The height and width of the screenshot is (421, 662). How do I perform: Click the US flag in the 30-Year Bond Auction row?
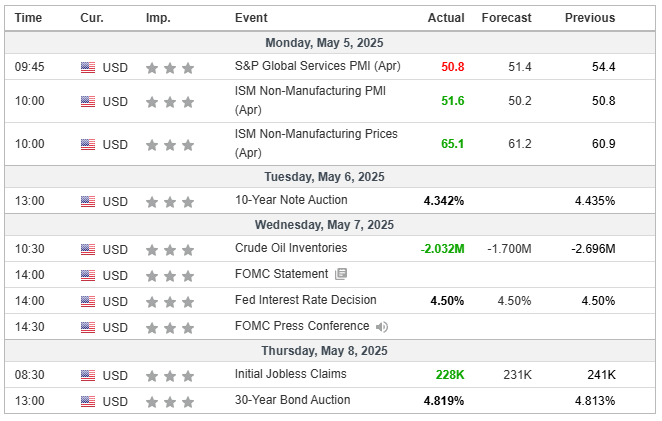[88, 402]
